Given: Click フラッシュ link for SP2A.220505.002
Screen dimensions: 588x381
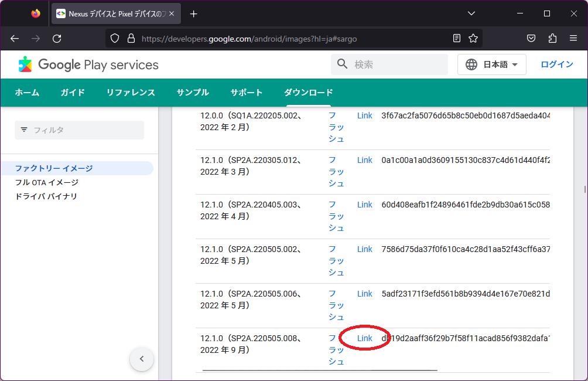Looking at the screenshot, I should pos(336,261).
